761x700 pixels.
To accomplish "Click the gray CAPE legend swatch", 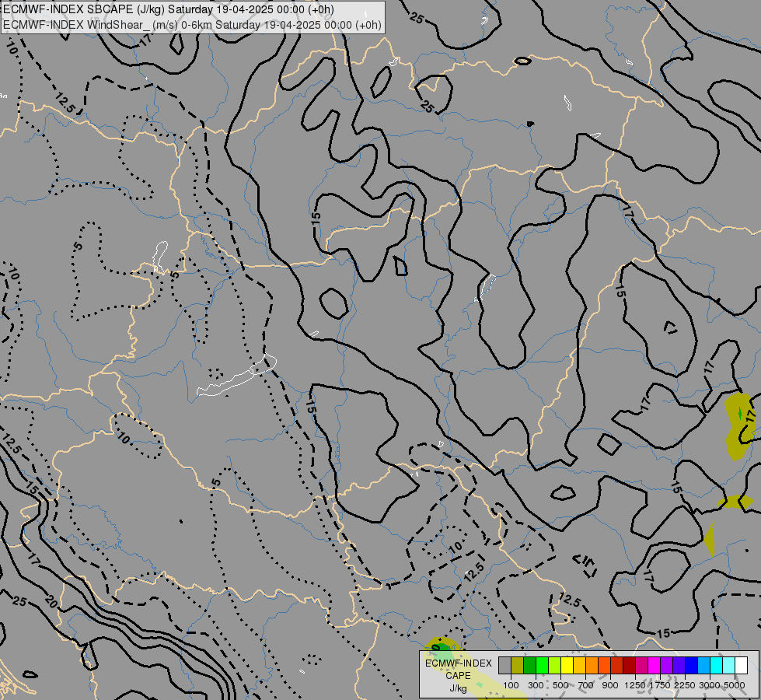I will point(504,665).
